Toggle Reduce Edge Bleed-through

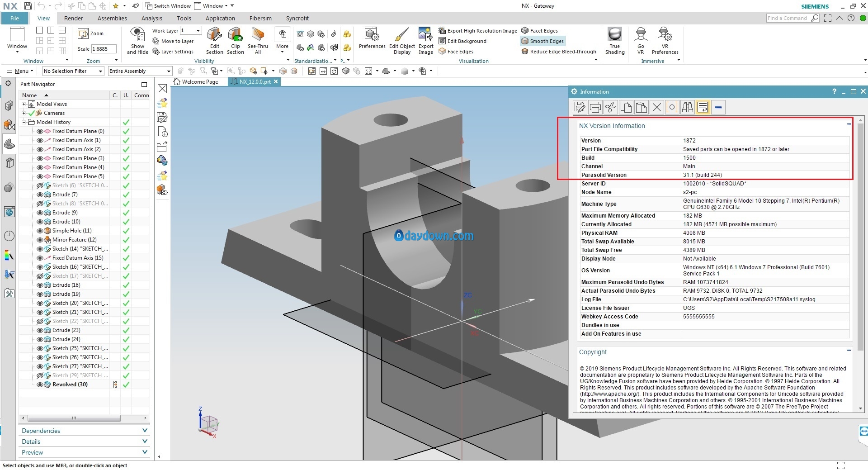point(559,52)
